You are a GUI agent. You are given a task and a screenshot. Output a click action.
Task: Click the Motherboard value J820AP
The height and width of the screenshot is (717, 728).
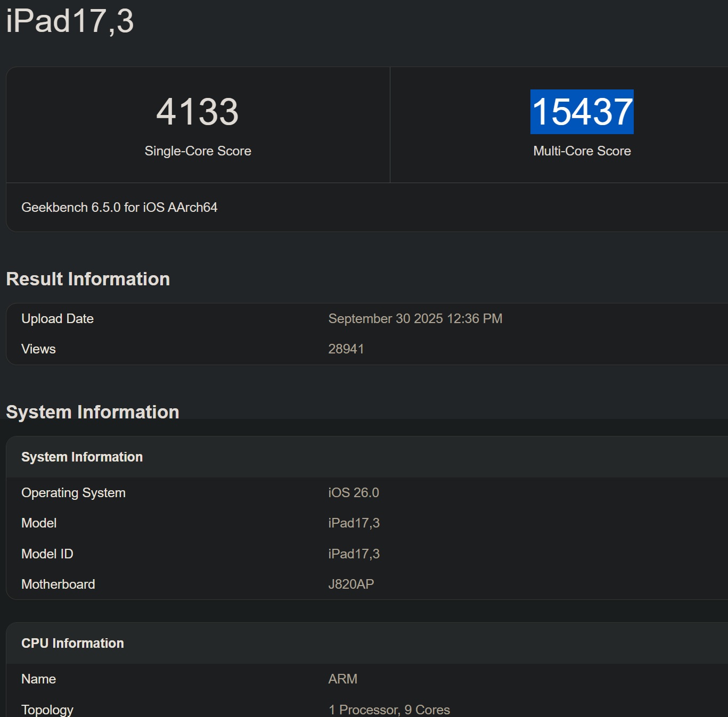coord(350,584)
